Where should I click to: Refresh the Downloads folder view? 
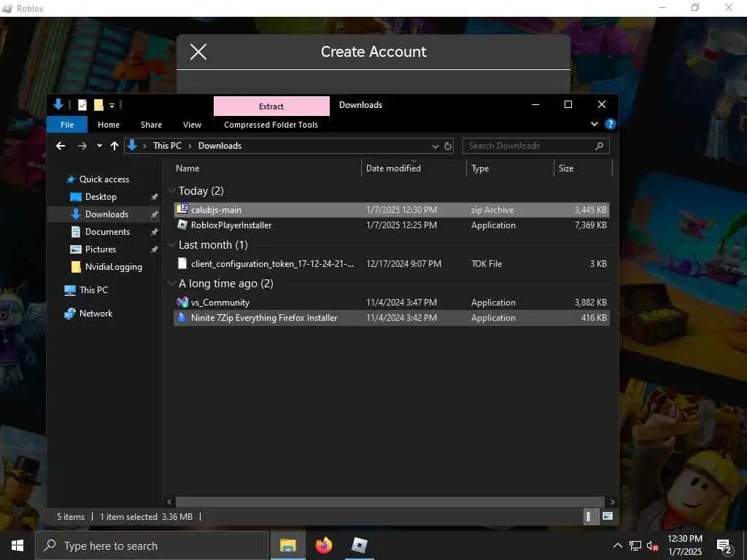448,146
